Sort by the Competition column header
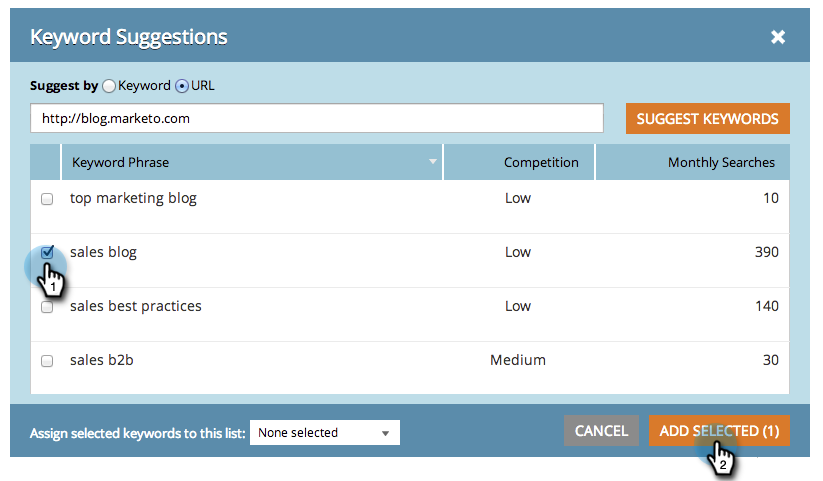 [x=540, y=162]
